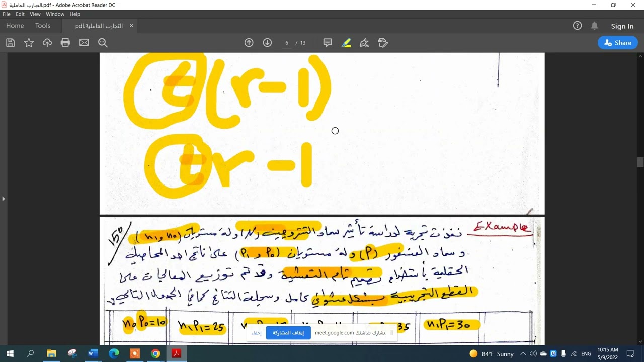644x362 pixels.
Task: Click the page number field showing 6
Action: (287, 43)
